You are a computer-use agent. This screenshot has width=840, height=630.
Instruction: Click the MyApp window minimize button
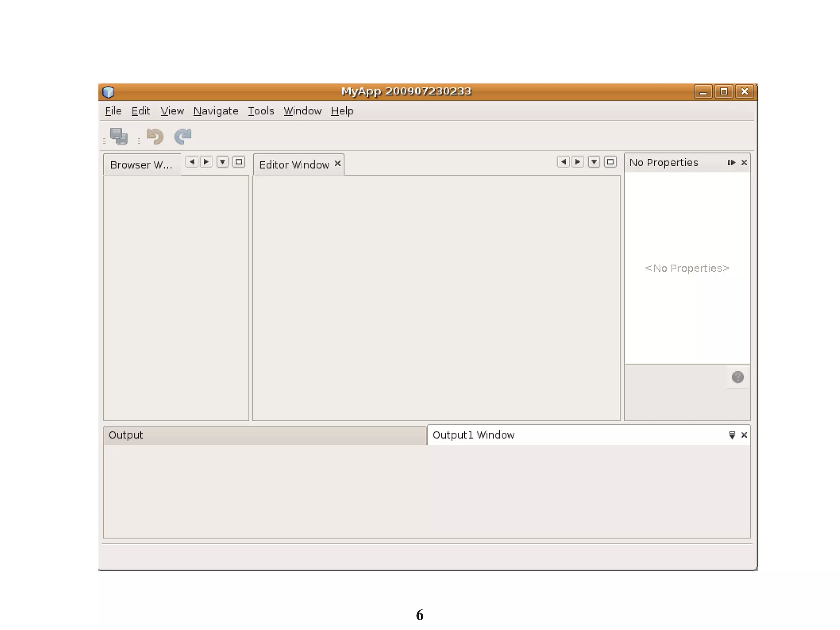[703, 92]
